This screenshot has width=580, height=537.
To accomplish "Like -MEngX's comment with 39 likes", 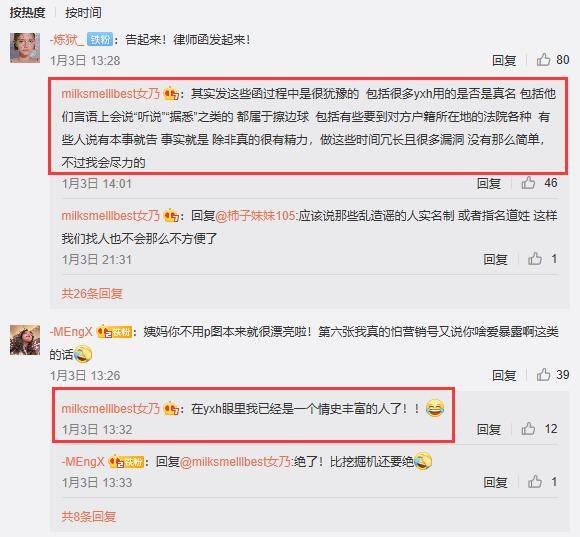I will [x=543, y=375].
